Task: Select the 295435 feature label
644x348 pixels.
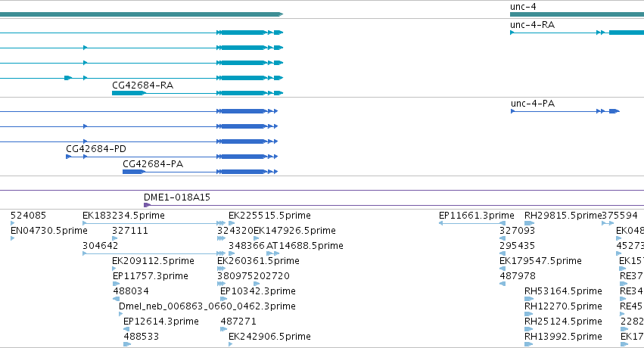Action: pos(517,246)
